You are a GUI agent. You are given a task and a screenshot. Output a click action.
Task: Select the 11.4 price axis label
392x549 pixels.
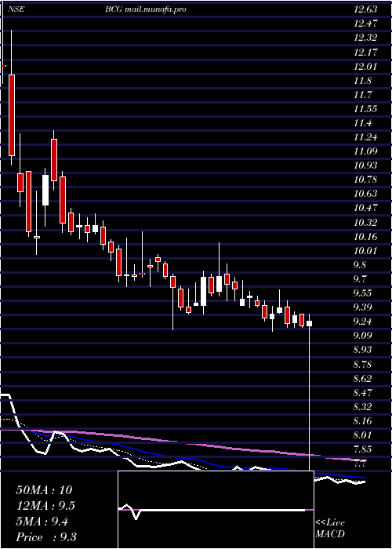(362, 123)
